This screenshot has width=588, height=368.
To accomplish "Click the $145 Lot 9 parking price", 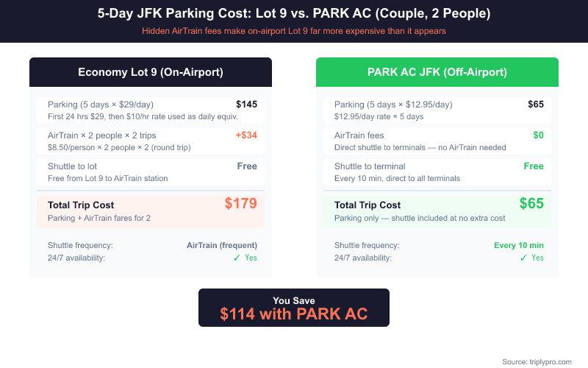I will click(246, 105).
